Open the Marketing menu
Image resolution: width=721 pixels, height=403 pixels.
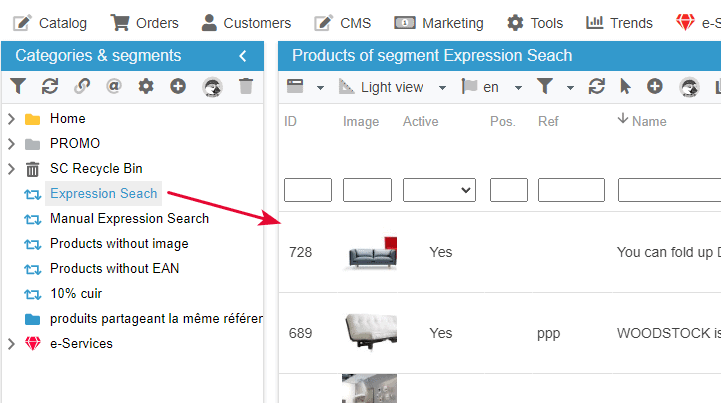(x=439, y=22)
